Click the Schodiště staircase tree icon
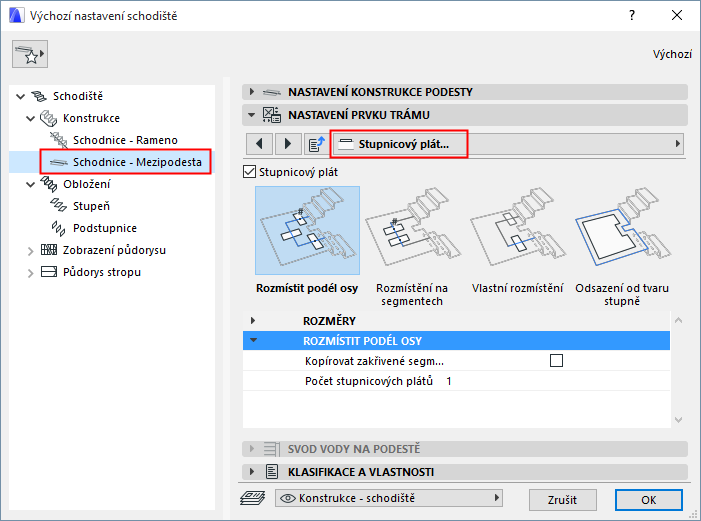Viewport: 701px width, 521px height. pos(38,96)
